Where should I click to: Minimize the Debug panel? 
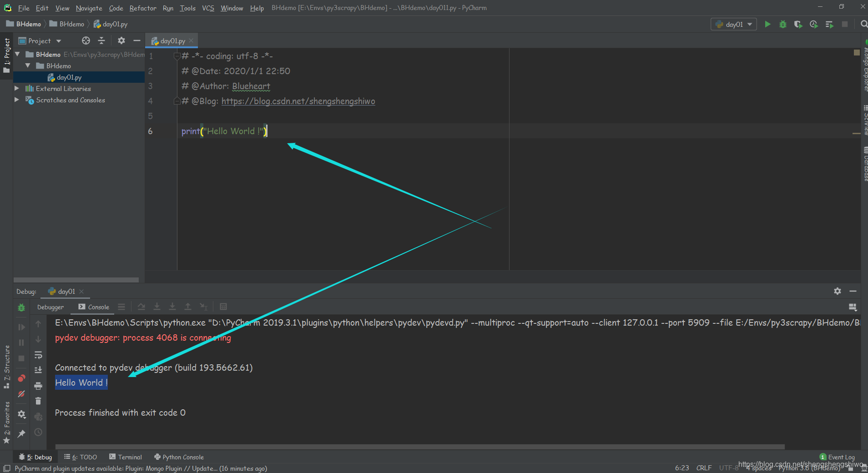853,291
